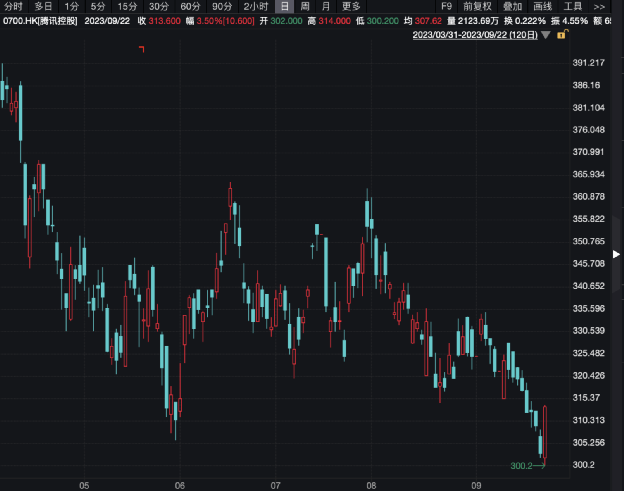This screenshot has width=624, height=491.
Task: Switch chart to 5分 interval
Action: [98, 6]
